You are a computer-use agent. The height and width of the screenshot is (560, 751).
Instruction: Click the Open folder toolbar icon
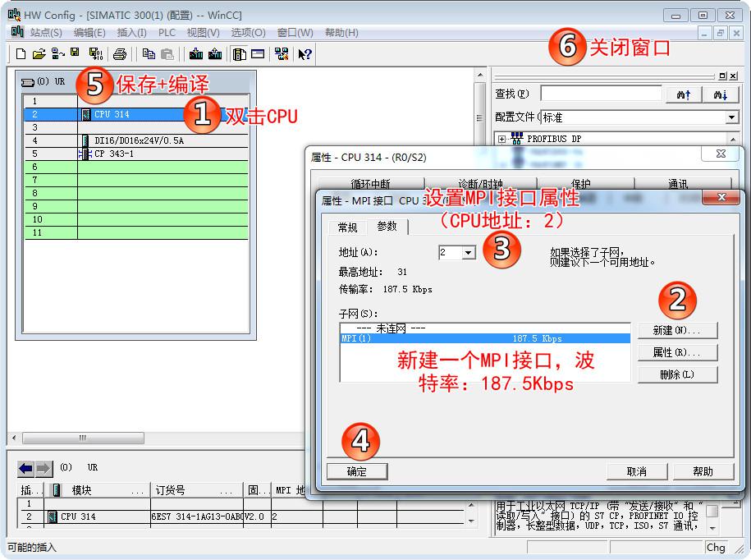coord(39,53)
